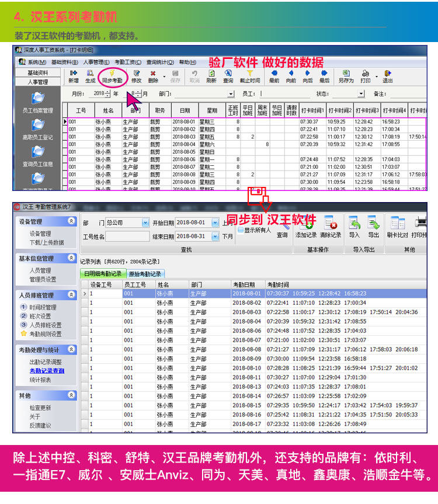Open the 部门 dropdown in payroll filter bar
Viewport: 438px width, 504px height.
pyautogui.click(x=231, y=94)
